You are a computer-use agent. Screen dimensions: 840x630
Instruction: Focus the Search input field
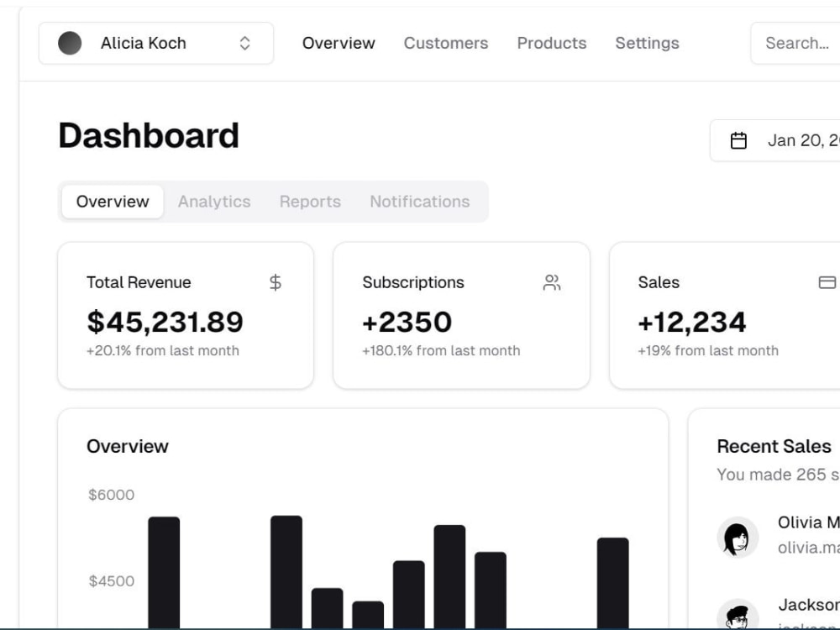click(x=795, y=44)
